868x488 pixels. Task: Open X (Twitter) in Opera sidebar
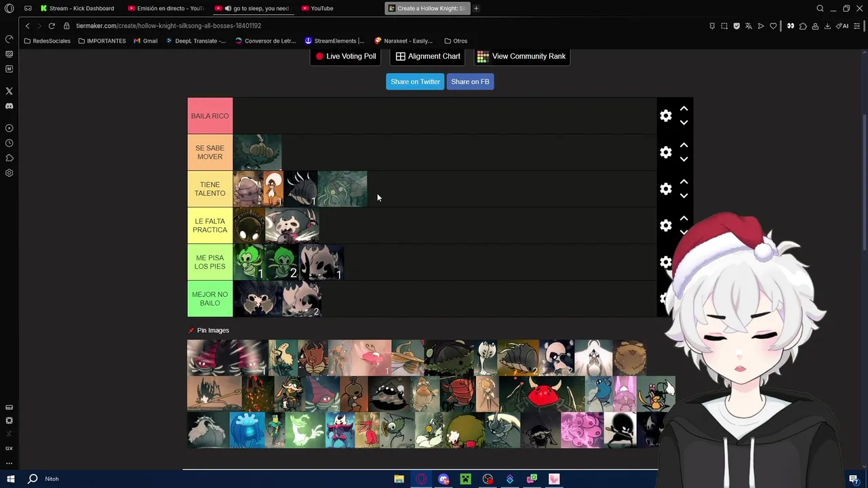pos(9,91)
